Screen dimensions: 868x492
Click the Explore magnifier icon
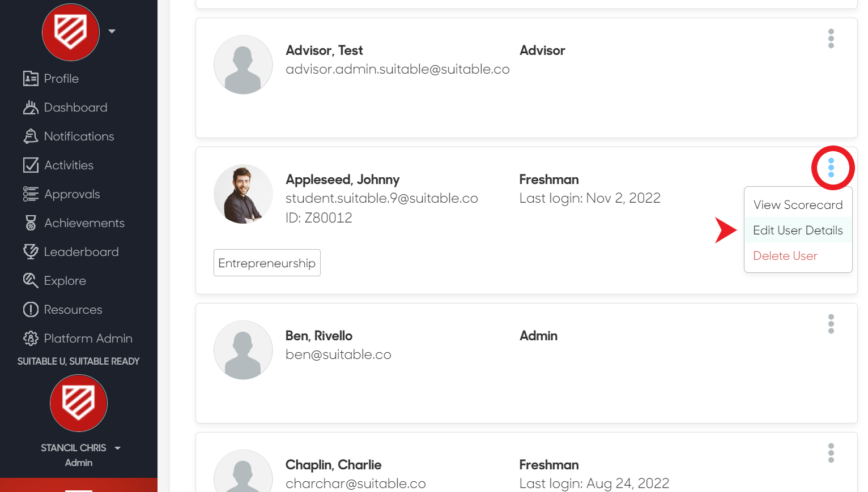[31, 281]
